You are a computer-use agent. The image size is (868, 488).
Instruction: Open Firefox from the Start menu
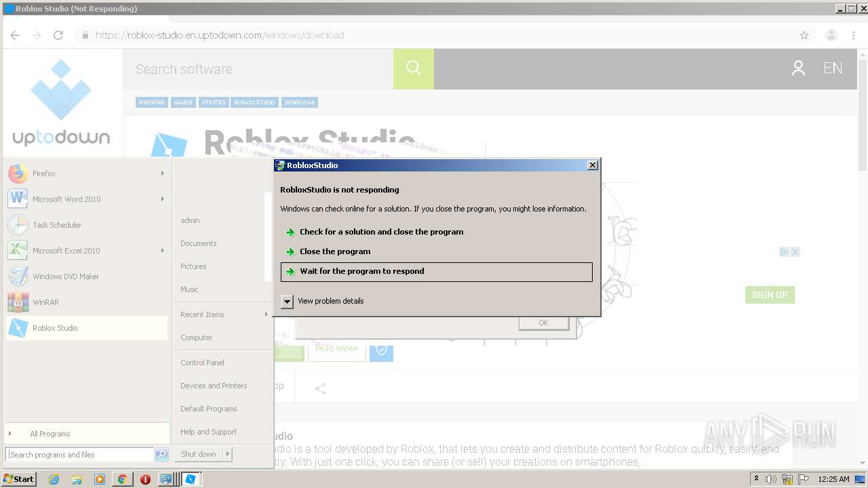[86, 174]
